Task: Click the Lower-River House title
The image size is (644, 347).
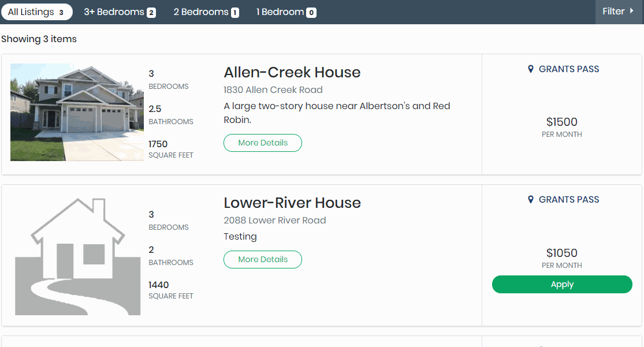Action: 292,203
